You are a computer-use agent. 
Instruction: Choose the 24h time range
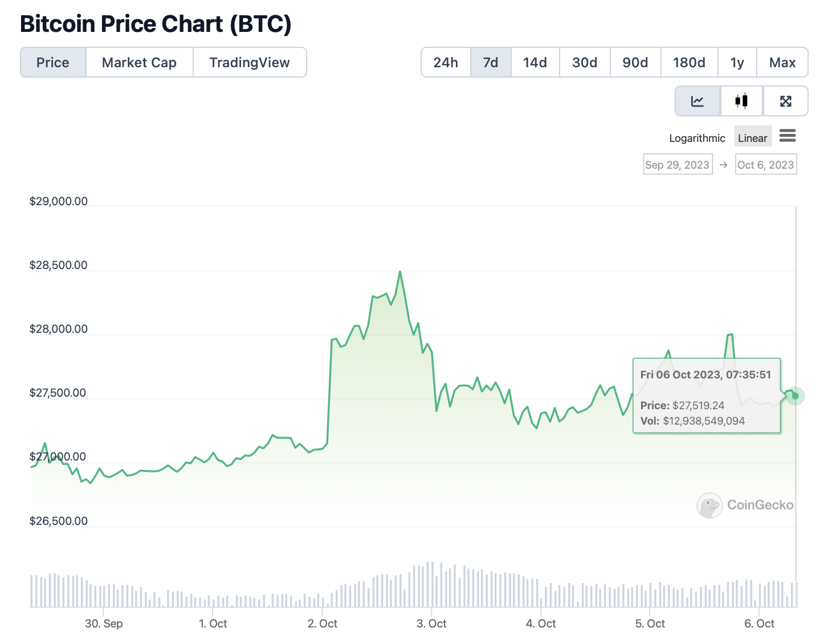[446, 63]
